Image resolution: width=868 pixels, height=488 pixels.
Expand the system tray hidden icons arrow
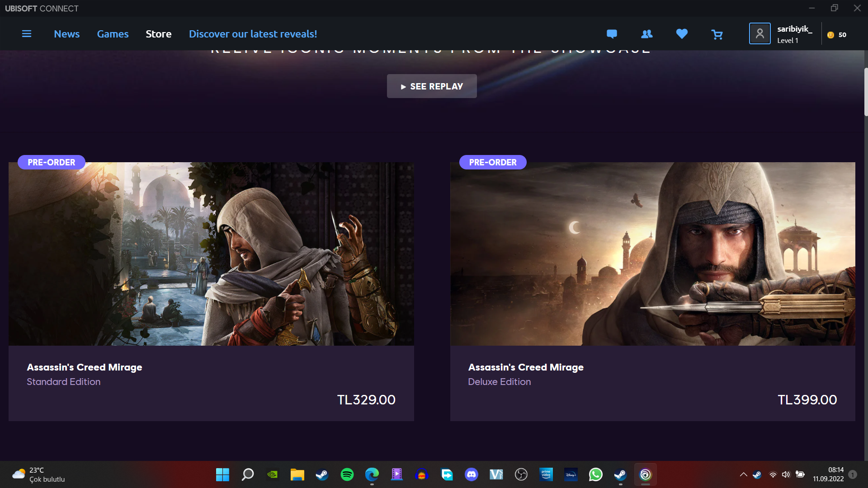[x=743, y=474]
